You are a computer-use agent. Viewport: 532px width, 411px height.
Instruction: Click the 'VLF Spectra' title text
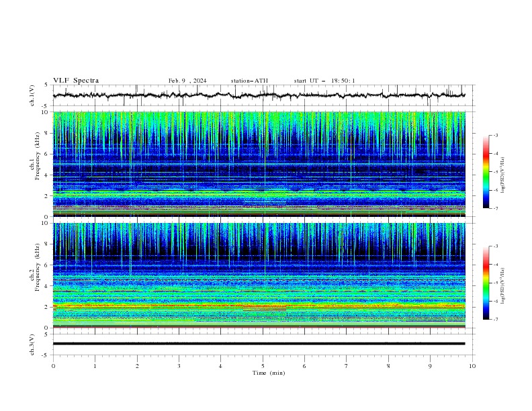click(x=76, y=81)
